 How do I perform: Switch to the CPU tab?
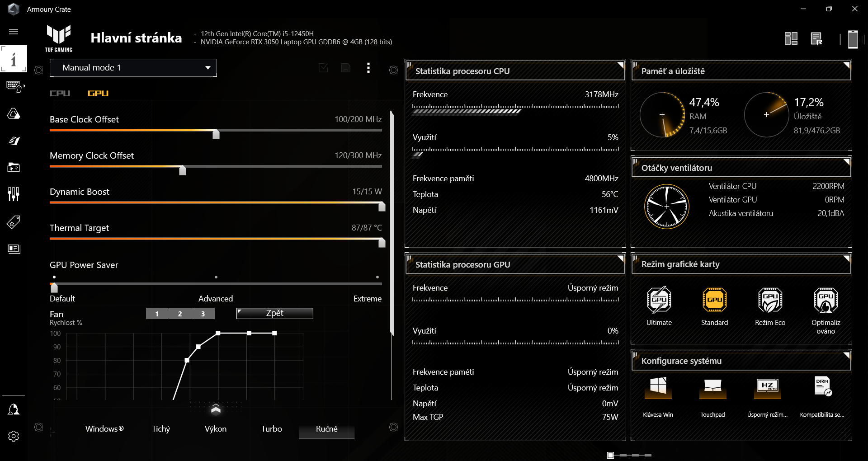(x=60, y=94)
